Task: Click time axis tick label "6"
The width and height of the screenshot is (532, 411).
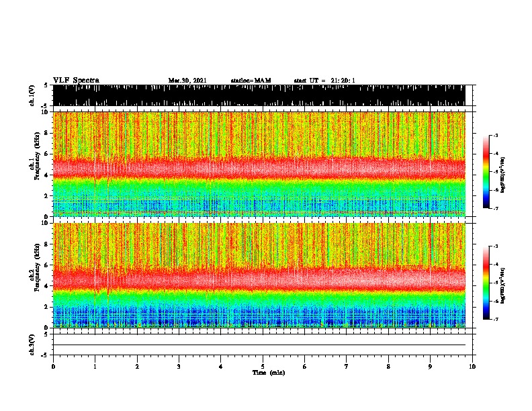Action: pyautogui.click(x=304, y=367)
